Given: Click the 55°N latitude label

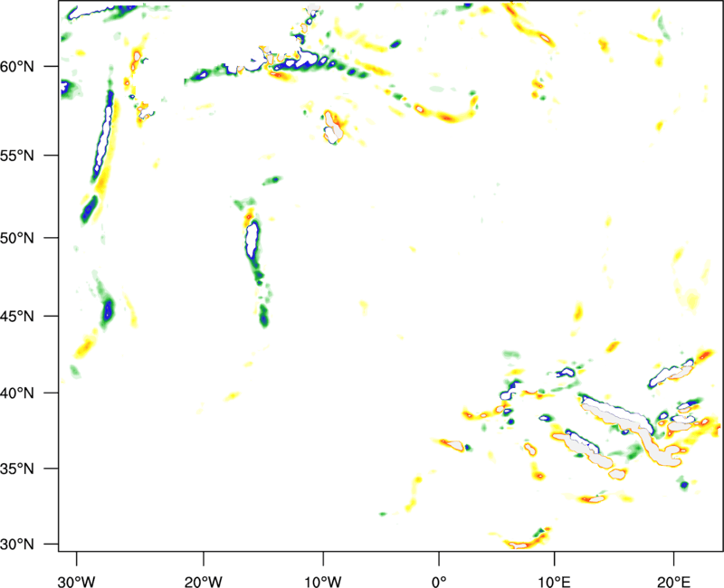Looking at the screenshot, I should (x=17, y=156).
